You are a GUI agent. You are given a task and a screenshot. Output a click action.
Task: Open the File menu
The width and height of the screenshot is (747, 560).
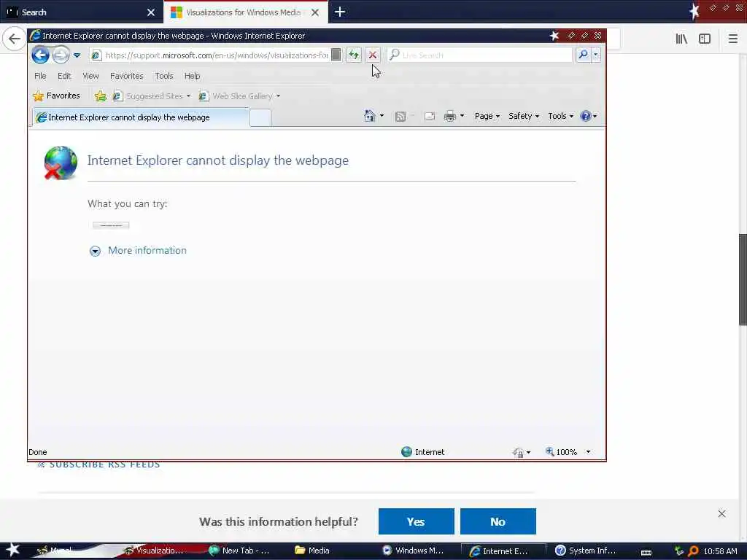click(40, 76)
